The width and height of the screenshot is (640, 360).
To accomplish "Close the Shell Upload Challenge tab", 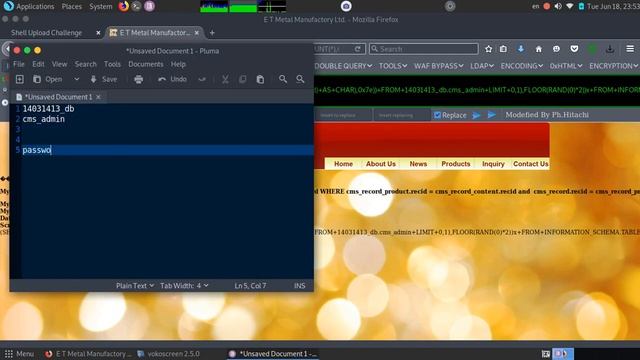I will (x=98, y=33).
